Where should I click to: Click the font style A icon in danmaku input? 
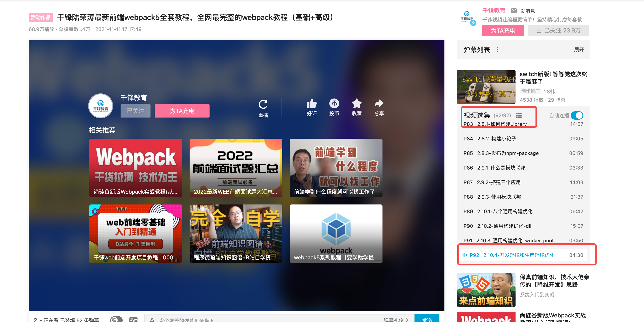click(x=152, y=320)
